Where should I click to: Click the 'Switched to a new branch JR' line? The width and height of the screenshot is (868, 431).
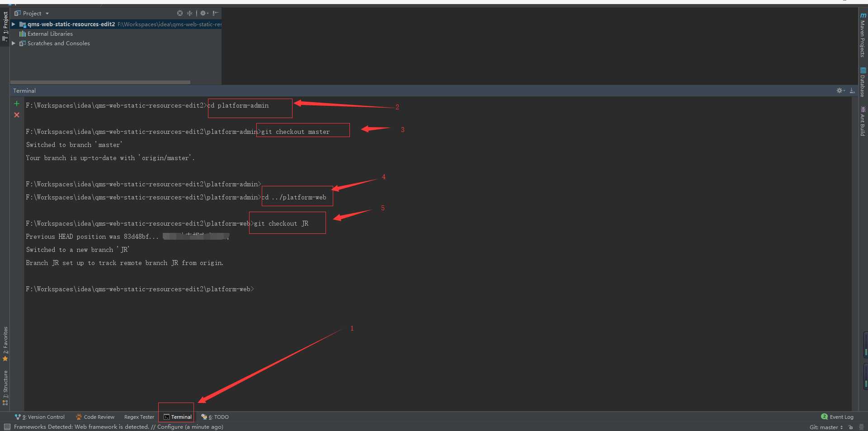[78, 250]
